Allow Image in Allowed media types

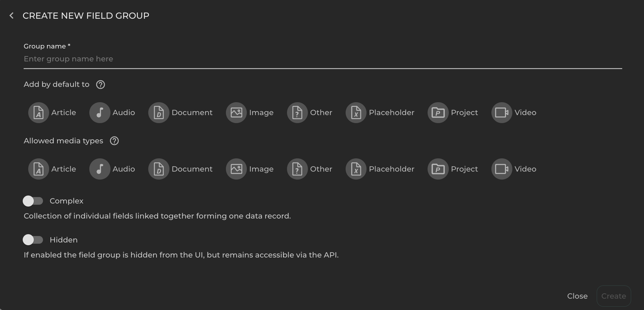[236, 169]
